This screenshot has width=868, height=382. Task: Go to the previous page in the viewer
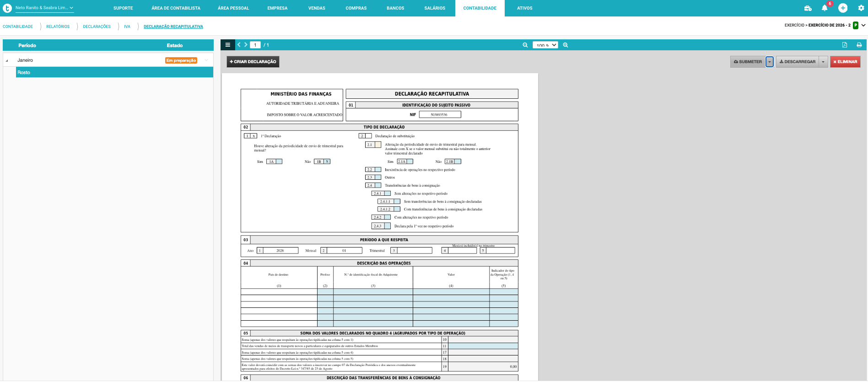coord(239,45)
